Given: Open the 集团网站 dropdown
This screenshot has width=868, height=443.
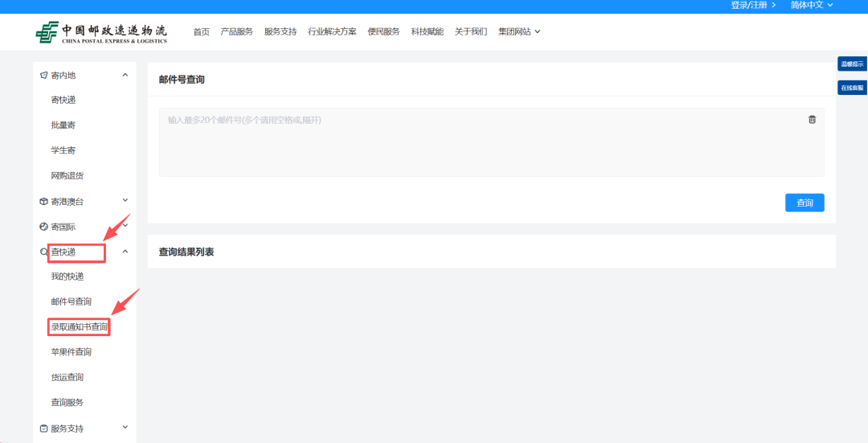Looking at the screenshot, I should [519, 31].
